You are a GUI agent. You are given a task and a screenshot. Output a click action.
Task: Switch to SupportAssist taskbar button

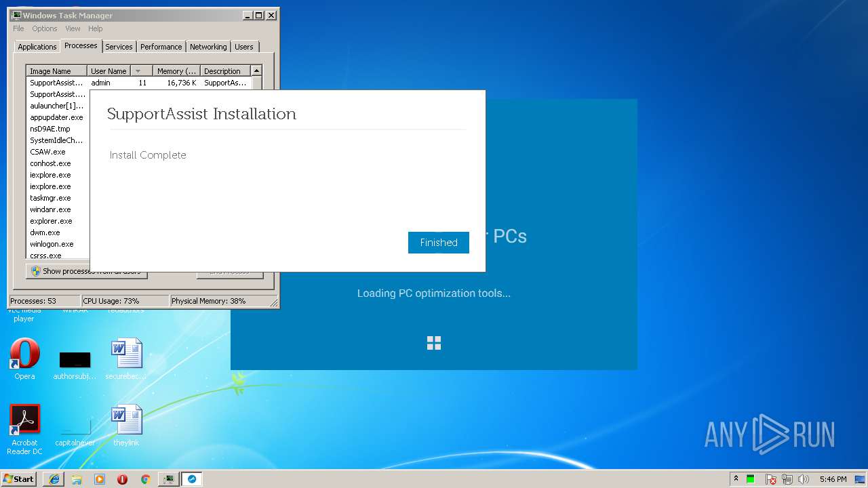192,479
